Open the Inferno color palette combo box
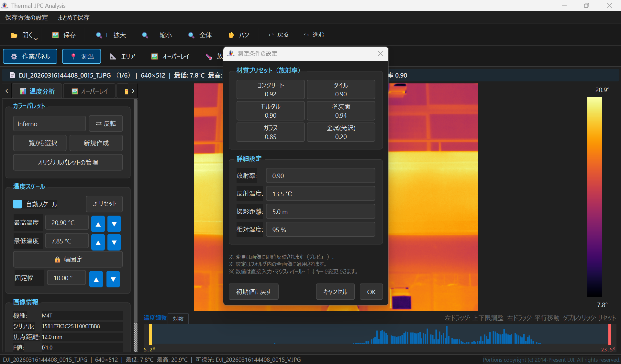The image size is (621, 364). pos(50,124)
